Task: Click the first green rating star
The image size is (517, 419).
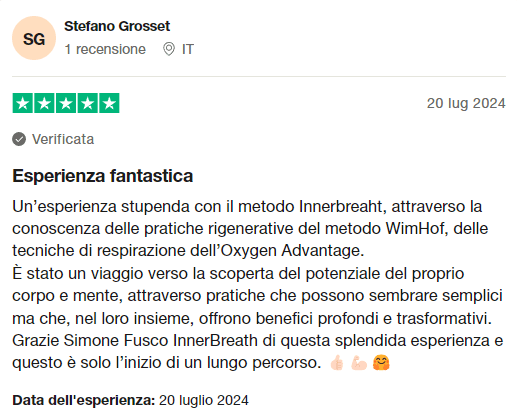Action: click(23, 103)
